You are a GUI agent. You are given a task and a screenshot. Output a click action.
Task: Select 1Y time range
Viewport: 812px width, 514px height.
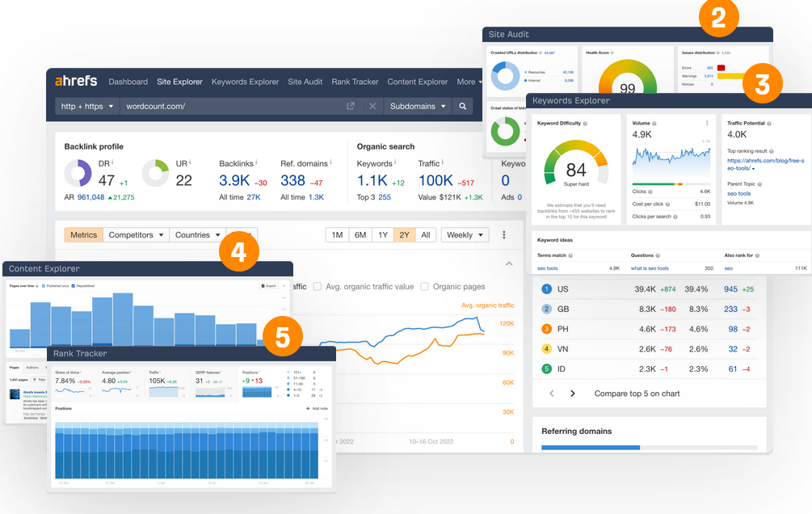pyautogui.click(x=383, y=234)
